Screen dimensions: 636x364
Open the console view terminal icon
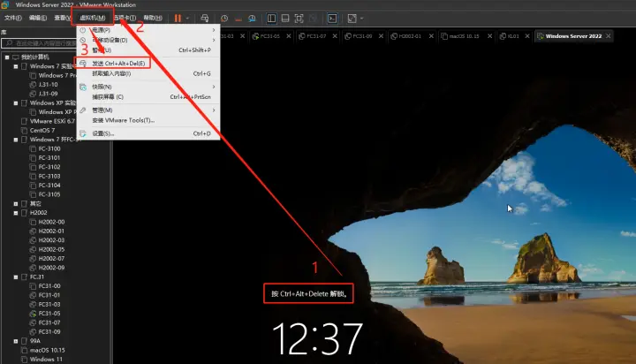pos(332,19)
